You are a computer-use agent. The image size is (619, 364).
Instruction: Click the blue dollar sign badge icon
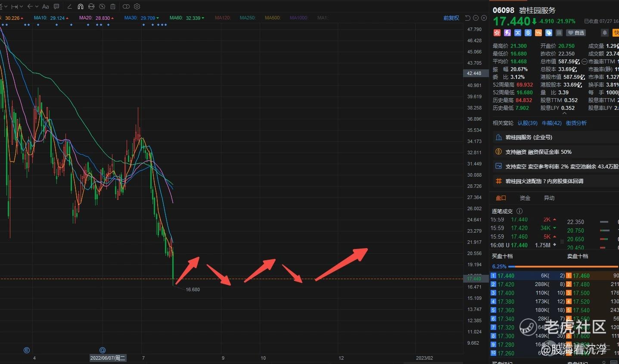click(528, 33)
